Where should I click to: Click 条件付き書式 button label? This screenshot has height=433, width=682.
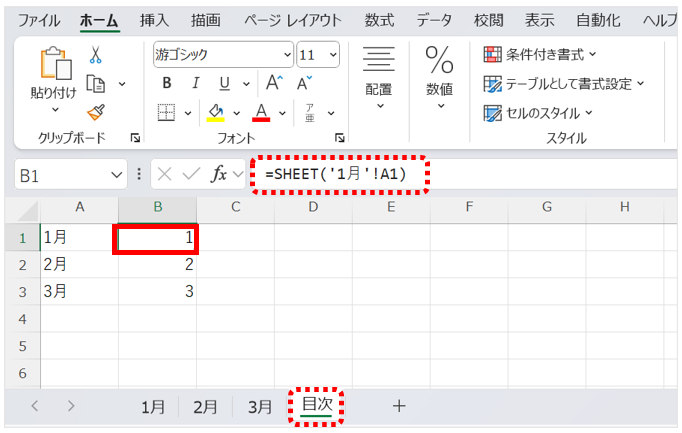545,55
